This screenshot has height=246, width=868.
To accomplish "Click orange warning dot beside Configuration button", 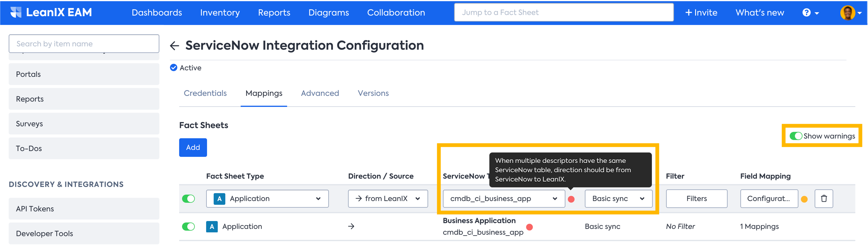I will pos(804,199).
